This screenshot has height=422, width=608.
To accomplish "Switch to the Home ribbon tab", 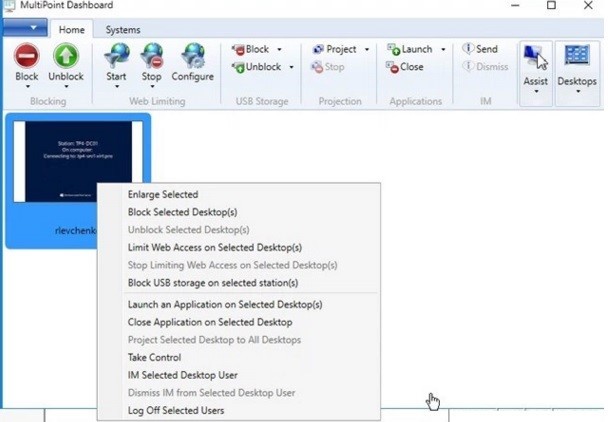I will pos(72,30).
